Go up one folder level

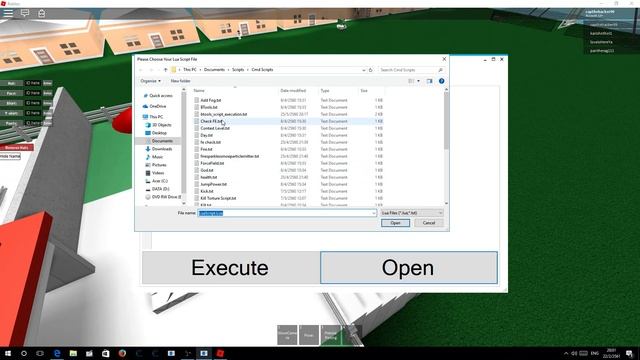point(165,70)
